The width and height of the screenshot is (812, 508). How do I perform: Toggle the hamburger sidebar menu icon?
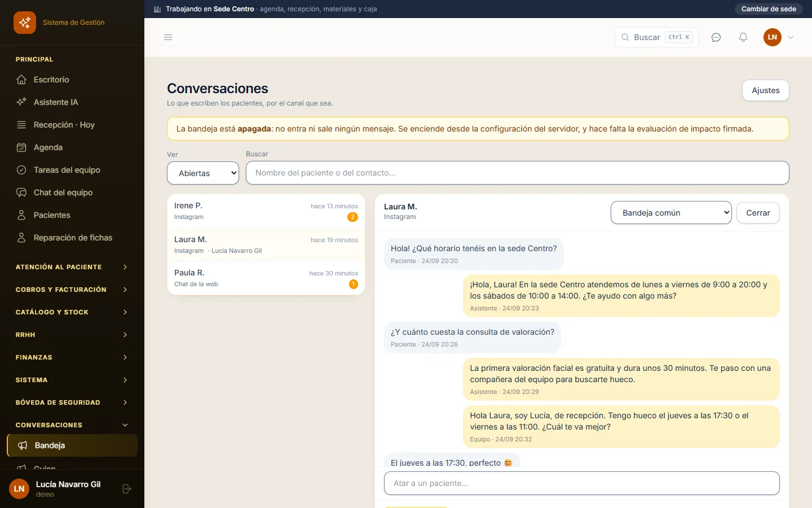(168, 37)
